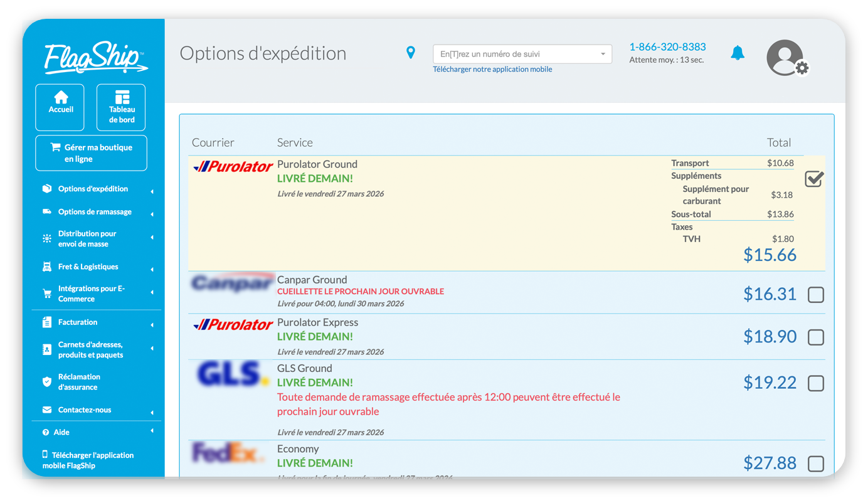Open the Contactez-nous section
Screen dimensions: 868x503
point(82,410)
